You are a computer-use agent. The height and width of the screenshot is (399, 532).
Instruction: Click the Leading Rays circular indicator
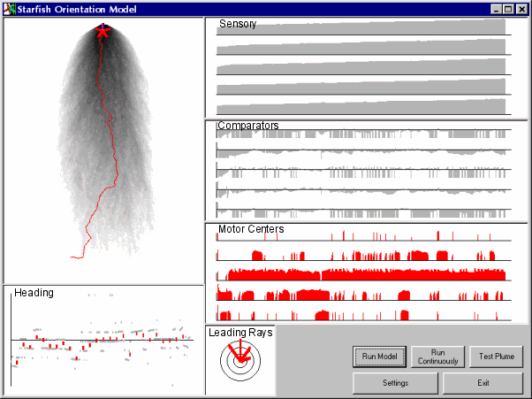pyautogui.click(x=240, y=360)
